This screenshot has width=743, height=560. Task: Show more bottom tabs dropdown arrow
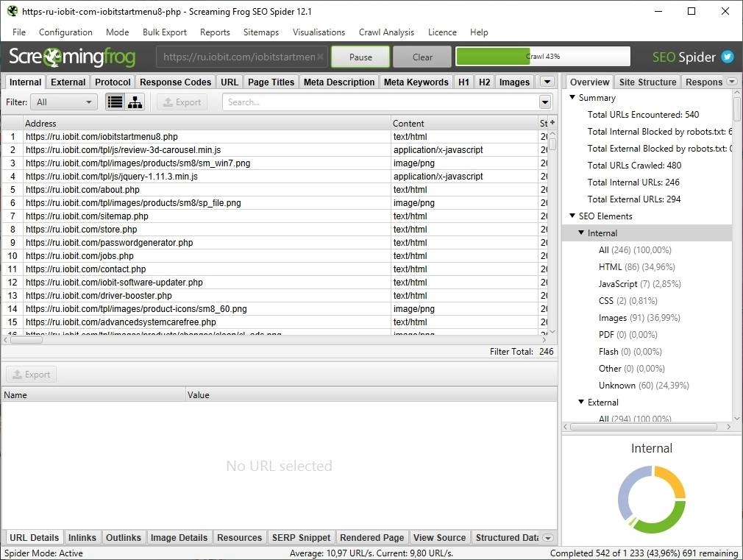(x=548, y=538)
